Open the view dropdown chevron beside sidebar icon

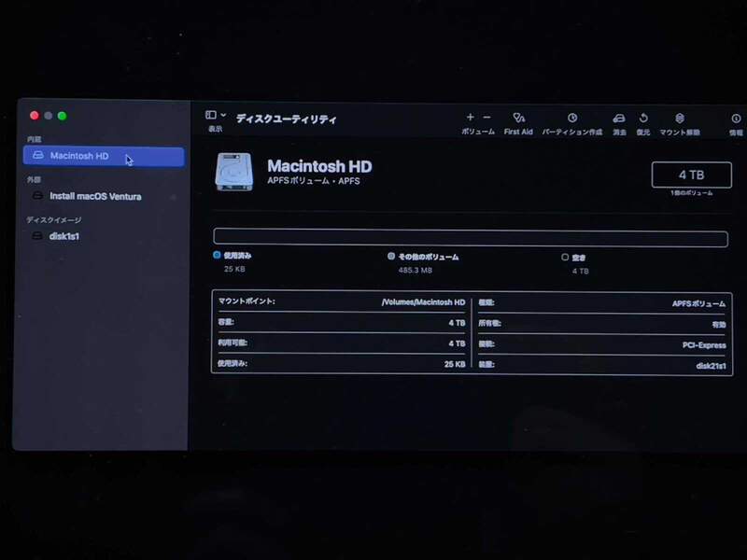coord(223,115)
